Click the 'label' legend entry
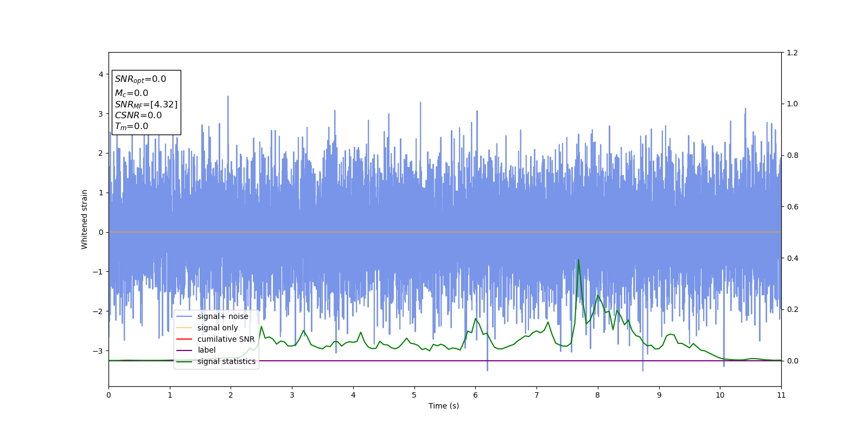The height and width of the screenshot is (434, 868). pyautogui.click(x=196, y=350)
